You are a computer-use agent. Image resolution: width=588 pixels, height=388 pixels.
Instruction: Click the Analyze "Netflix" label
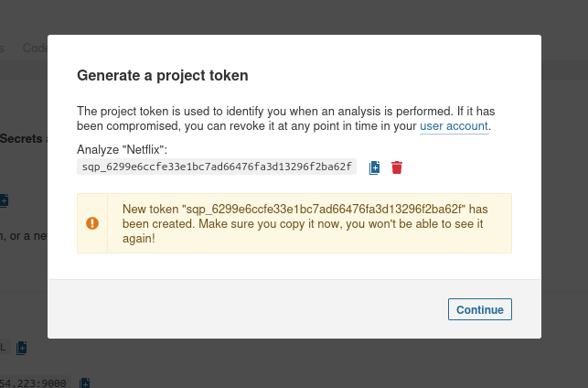[122, 149]
